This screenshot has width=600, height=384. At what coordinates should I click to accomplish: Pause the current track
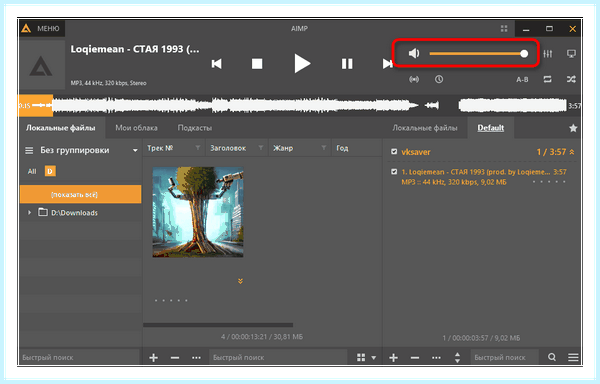(x=347, y=63)
